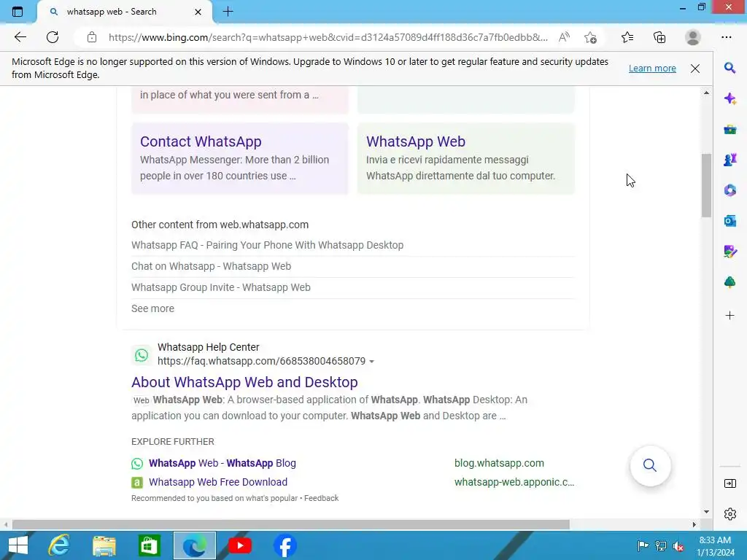This screenshot has width=747, height=560.
Task: Open the Action Center flag tray icon
Action: (x=643, y=546)
